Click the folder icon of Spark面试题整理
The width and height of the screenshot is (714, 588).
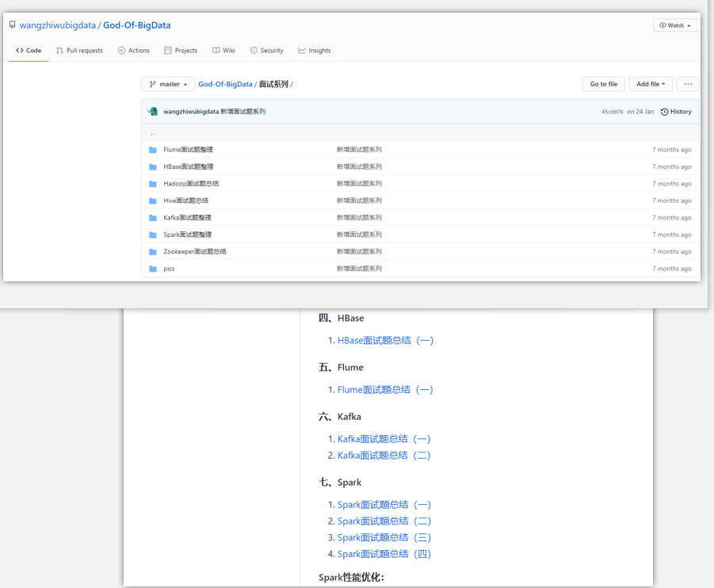pos(153,235)
